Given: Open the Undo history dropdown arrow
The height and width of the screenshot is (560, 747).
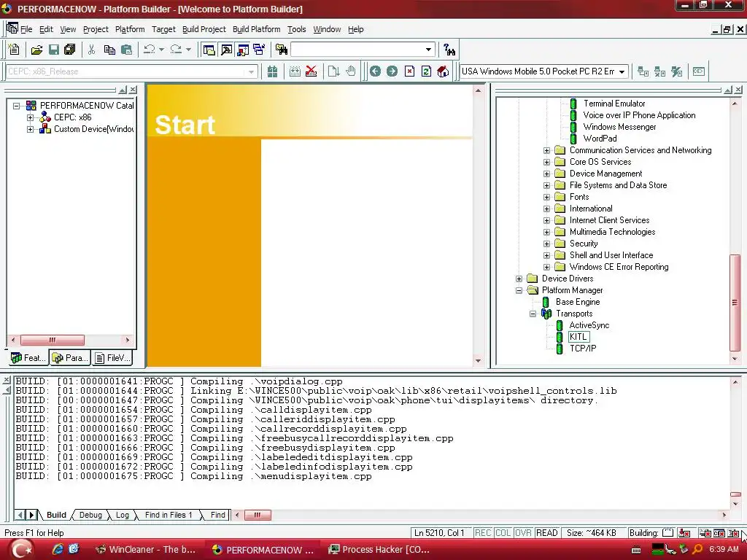Looking at the screenshot, I should coord(161,50).
